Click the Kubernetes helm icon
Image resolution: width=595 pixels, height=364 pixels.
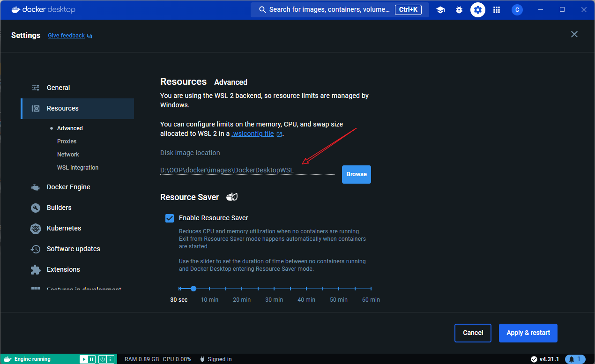click(x=36, y=228)
